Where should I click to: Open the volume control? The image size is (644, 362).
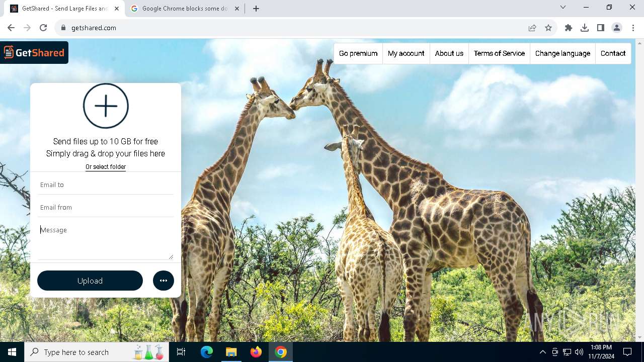[579, 352]
